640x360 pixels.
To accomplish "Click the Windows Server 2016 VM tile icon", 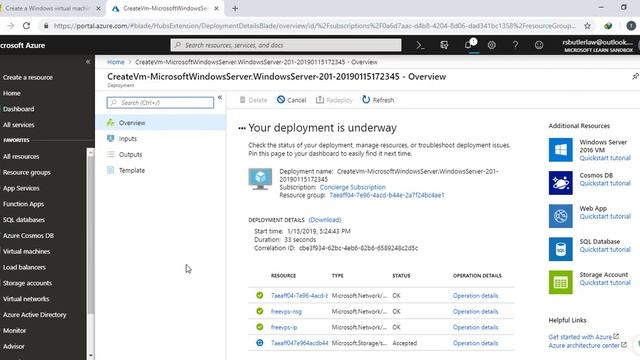I will 560,150.
